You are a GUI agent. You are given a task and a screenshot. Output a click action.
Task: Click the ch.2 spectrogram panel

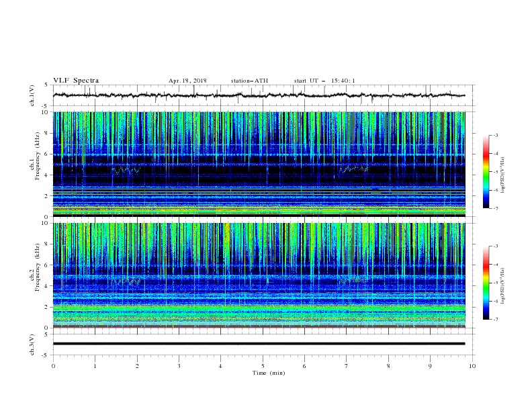pyautogui.click(x=259, y=275)
